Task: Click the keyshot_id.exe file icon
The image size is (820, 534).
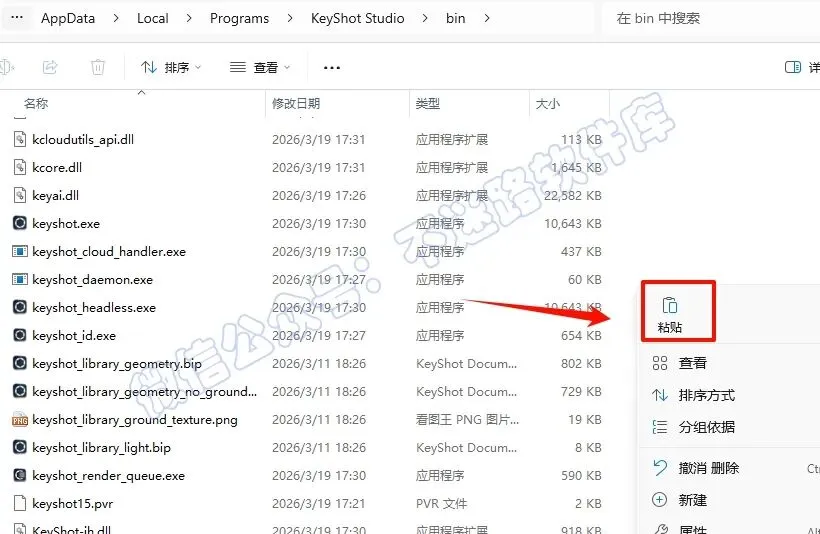Action: tap(19, 335)
